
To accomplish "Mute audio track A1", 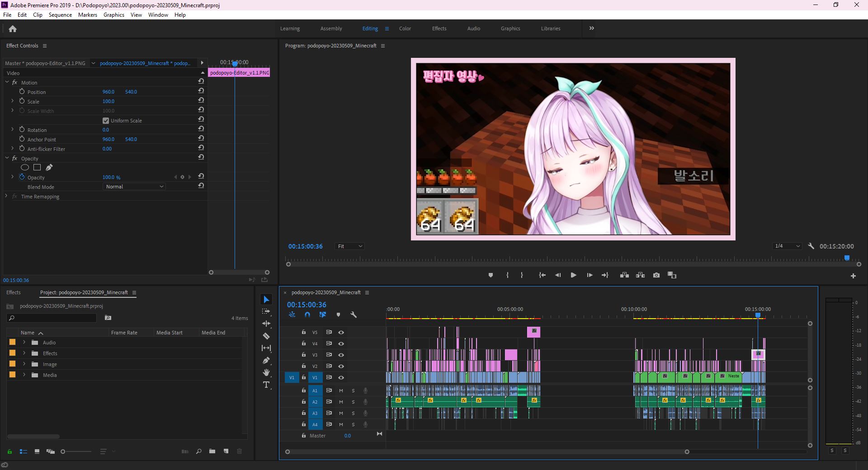I will (341, 390).
